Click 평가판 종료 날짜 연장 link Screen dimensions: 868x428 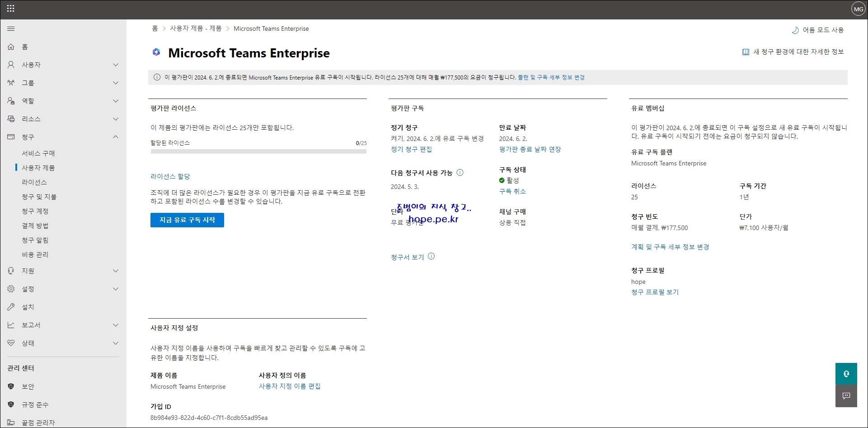tap(530, 149)
